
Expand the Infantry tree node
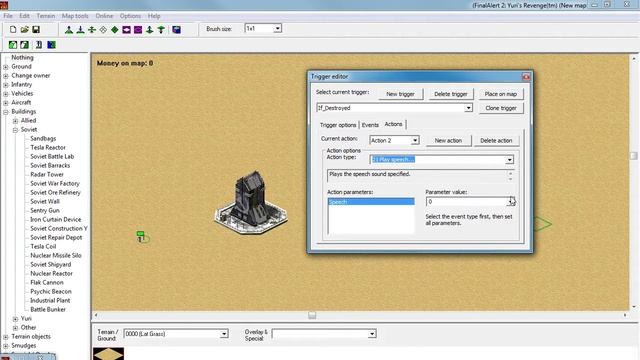point(6,85)
